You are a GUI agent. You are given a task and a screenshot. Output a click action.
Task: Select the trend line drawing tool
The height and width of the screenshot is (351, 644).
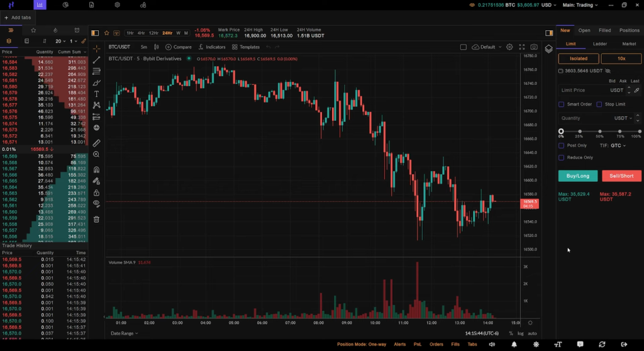pyautogui.click(x=96, y=60)
